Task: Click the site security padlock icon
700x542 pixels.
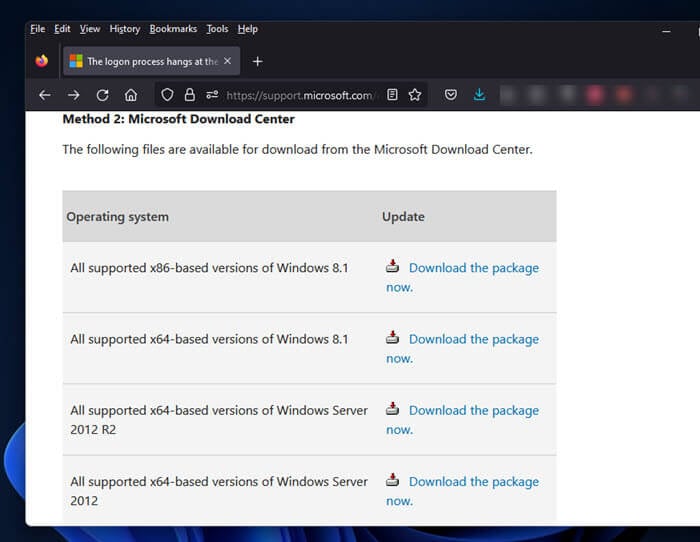Action: pos(189,95)
